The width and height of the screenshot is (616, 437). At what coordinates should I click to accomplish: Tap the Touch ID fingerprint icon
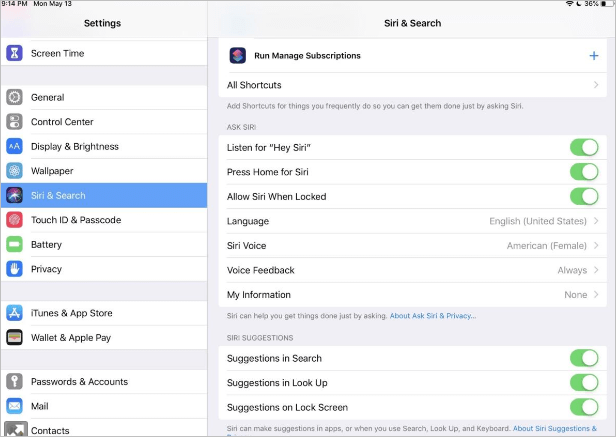point(14,220)
